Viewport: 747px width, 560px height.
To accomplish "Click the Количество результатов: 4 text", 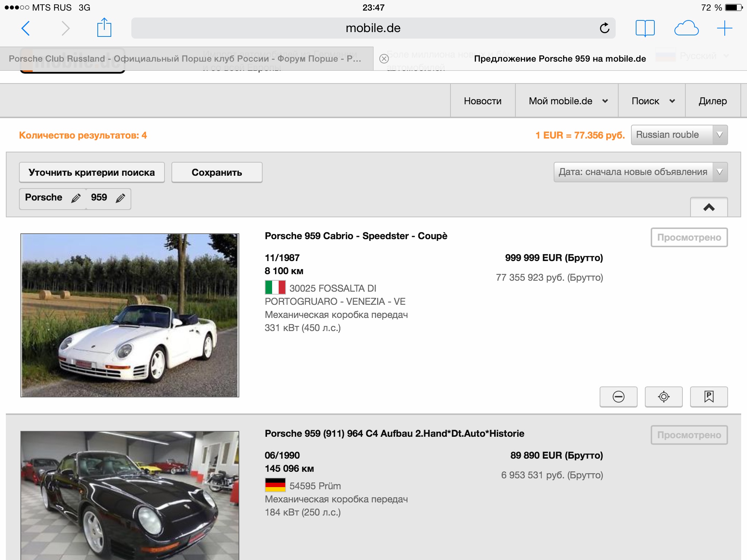I will pos(83,135).
